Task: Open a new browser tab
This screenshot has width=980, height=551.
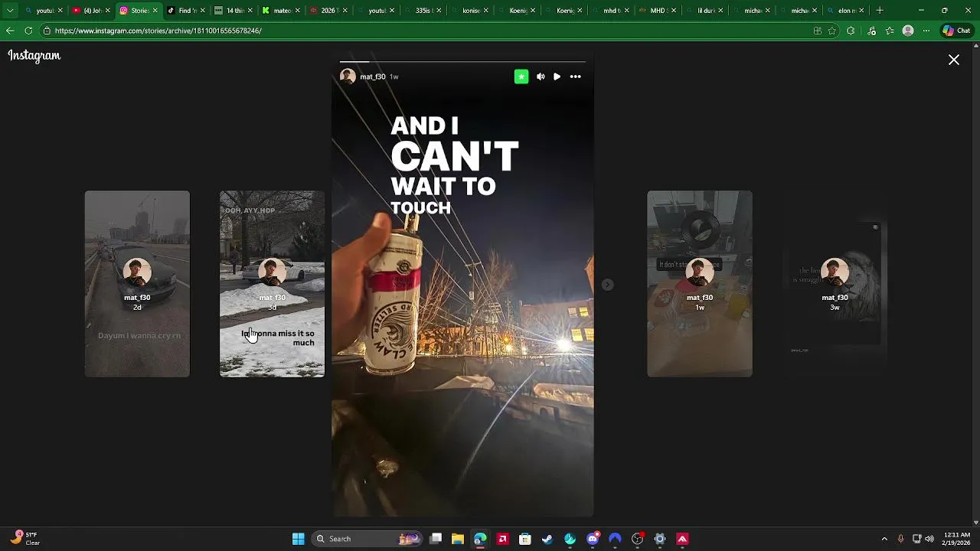Action: coord(880,11)
